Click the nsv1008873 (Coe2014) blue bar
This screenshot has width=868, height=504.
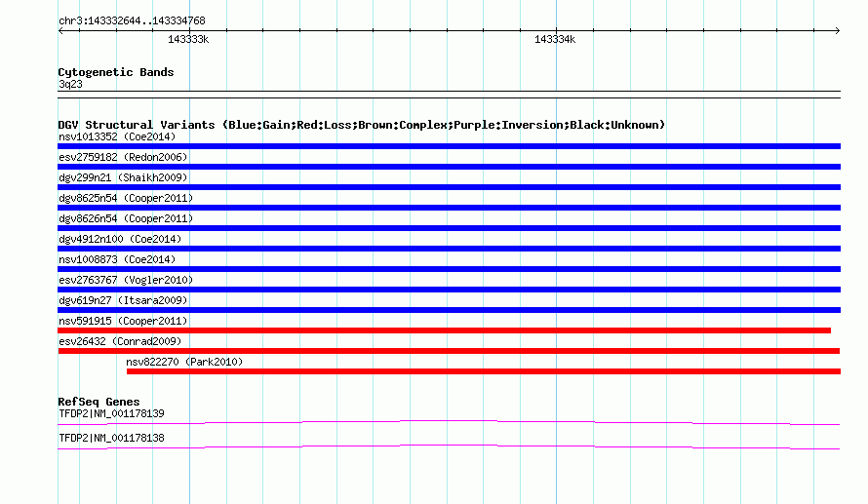(x=449, y=269)
